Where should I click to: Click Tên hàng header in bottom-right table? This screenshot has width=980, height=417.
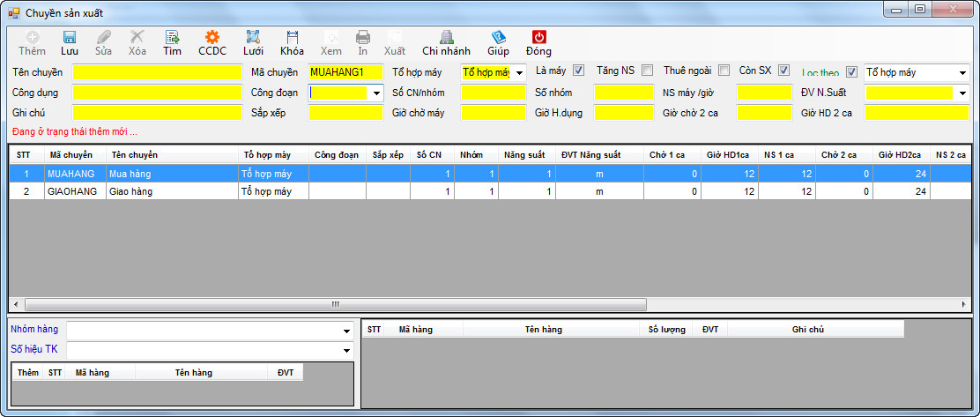[552, 330]
